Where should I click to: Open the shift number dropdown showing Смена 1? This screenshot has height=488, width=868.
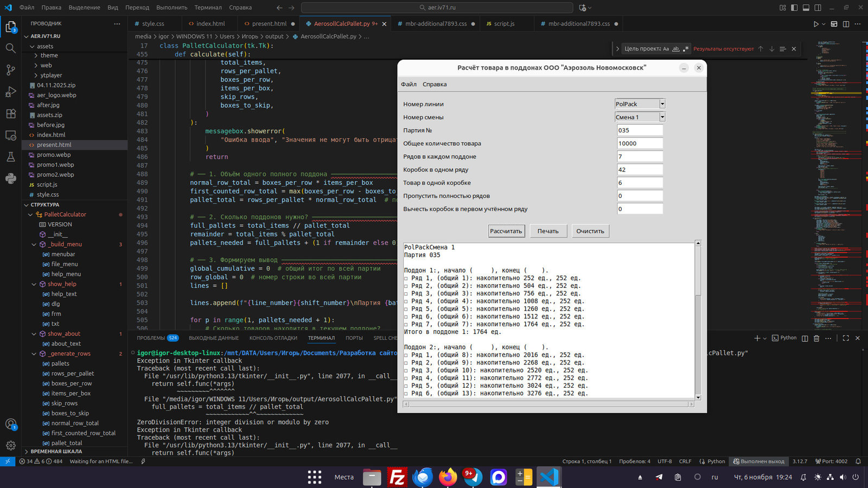pos(662,117)
